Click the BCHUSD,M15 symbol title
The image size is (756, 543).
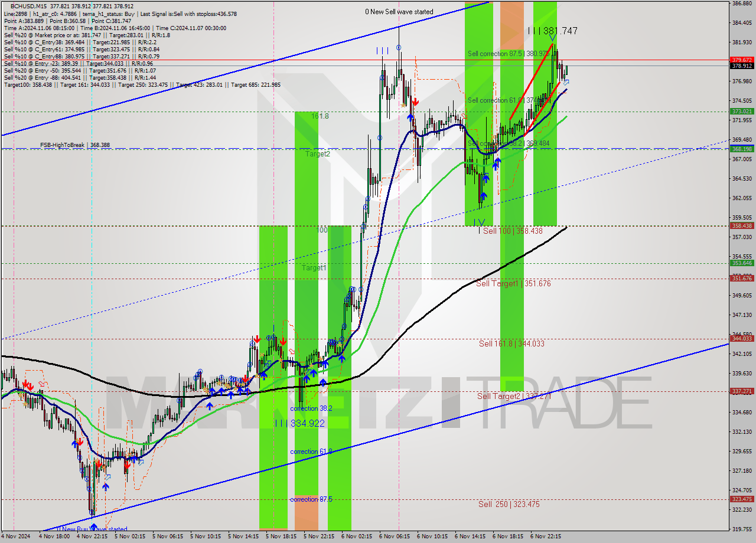[30, 6]
